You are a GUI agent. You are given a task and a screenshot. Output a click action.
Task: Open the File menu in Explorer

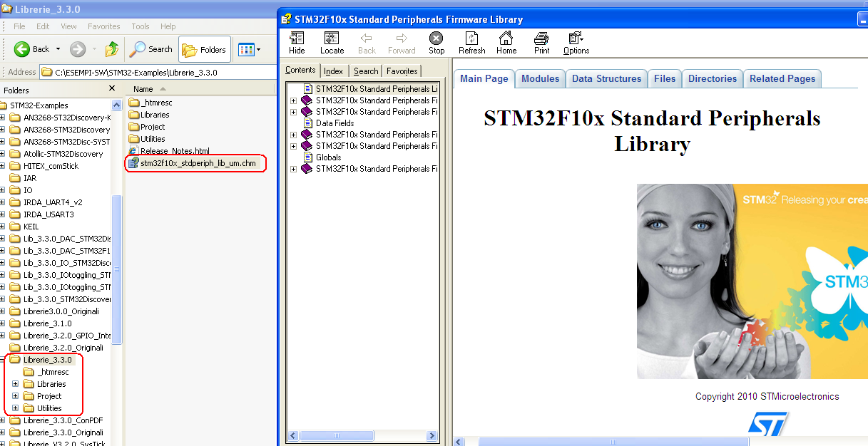click(x=19, y=26)
